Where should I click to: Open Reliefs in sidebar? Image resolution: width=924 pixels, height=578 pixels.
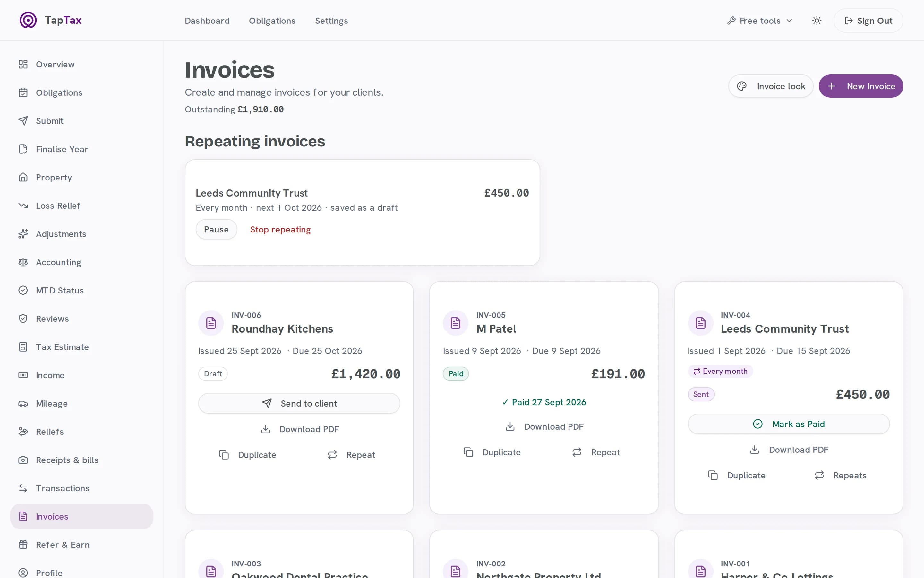pos(82,432)
